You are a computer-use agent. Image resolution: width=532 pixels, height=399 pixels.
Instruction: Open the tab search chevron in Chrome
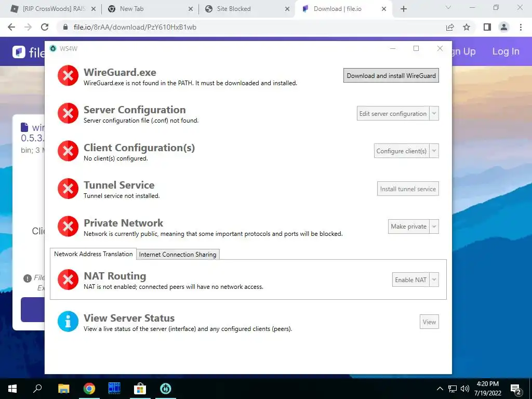pos(448,7)
